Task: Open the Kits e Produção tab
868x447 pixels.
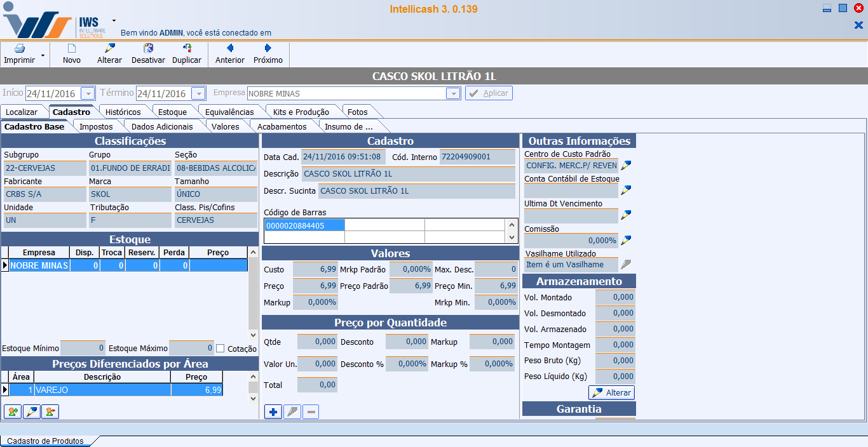Action: point(301,112)
